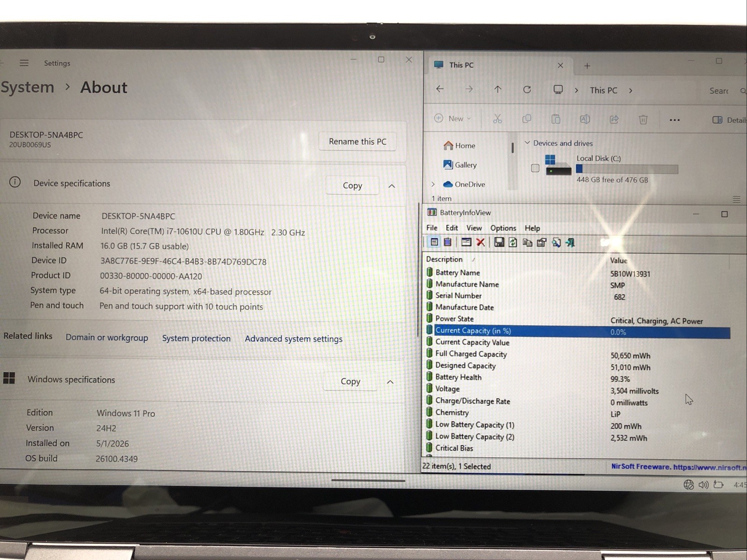
Task: Click the Paste clipboard icon in Explorer
Action: point(555,119)
